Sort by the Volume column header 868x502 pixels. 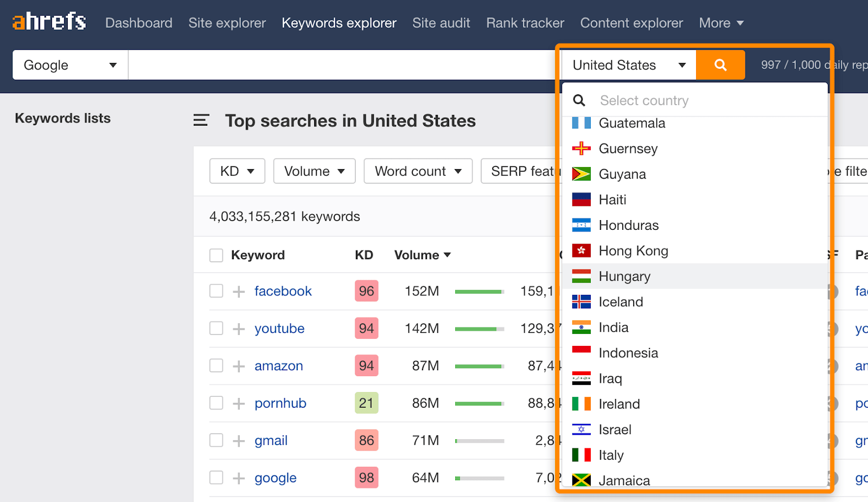point(423,255)
